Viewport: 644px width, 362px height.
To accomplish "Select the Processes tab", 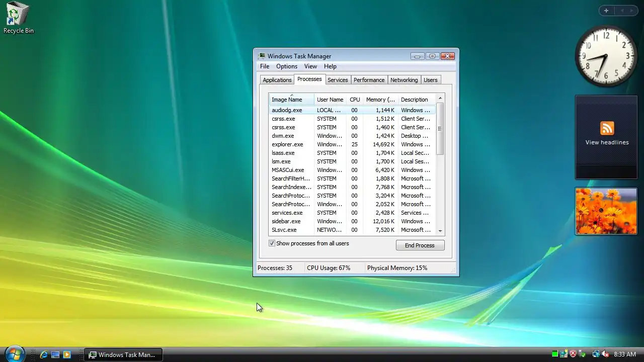I will (x=309, y=79).
